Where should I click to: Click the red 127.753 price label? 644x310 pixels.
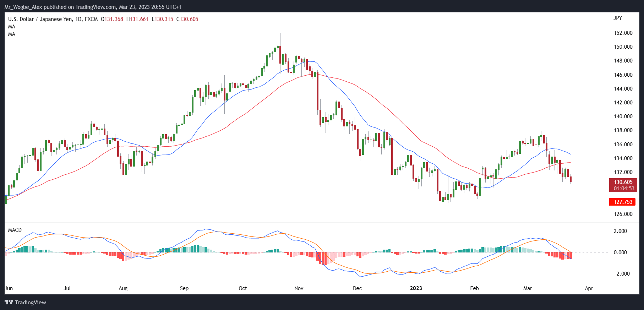coord(623,202)
